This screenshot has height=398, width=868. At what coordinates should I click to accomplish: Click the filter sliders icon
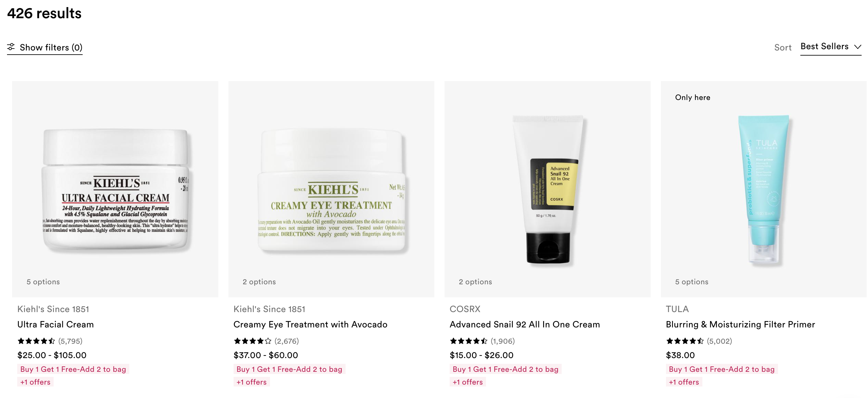pyautogui.click(x=11, y=47)
